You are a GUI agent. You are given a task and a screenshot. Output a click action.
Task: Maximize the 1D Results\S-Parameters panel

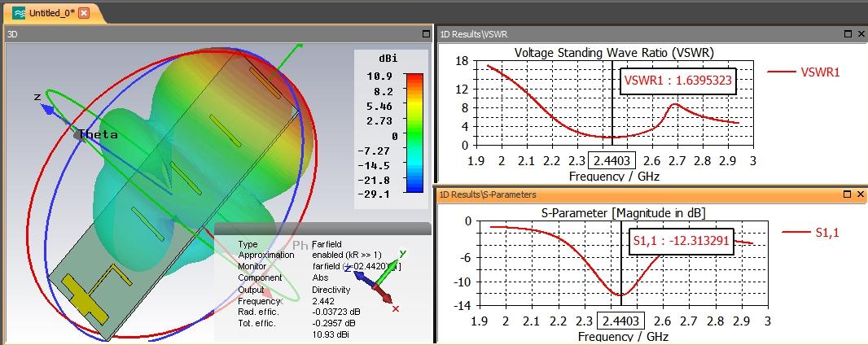coord(848,194)
